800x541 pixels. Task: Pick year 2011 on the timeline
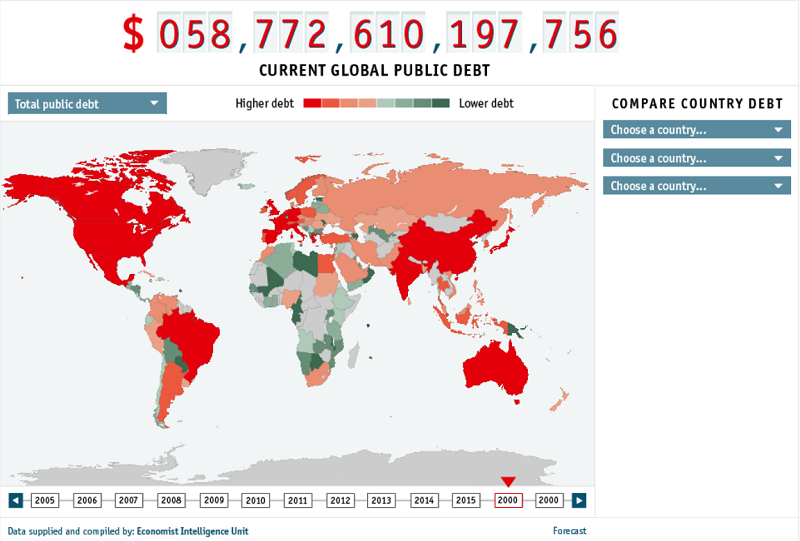point(297,500)
